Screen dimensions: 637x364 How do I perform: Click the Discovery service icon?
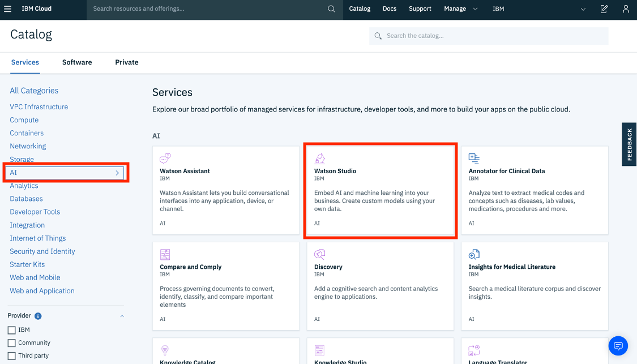coord(320,254)
